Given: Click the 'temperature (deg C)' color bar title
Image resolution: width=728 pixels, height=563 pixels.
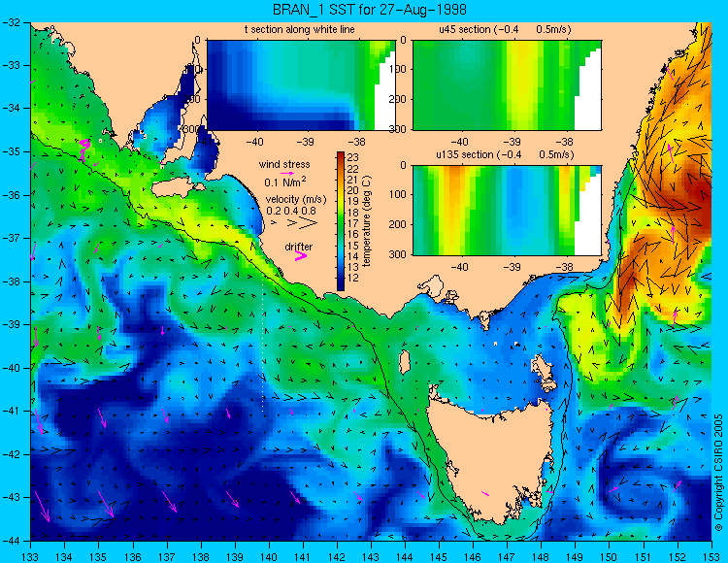Looking at the screenshot, I should [x=367, y=221].
